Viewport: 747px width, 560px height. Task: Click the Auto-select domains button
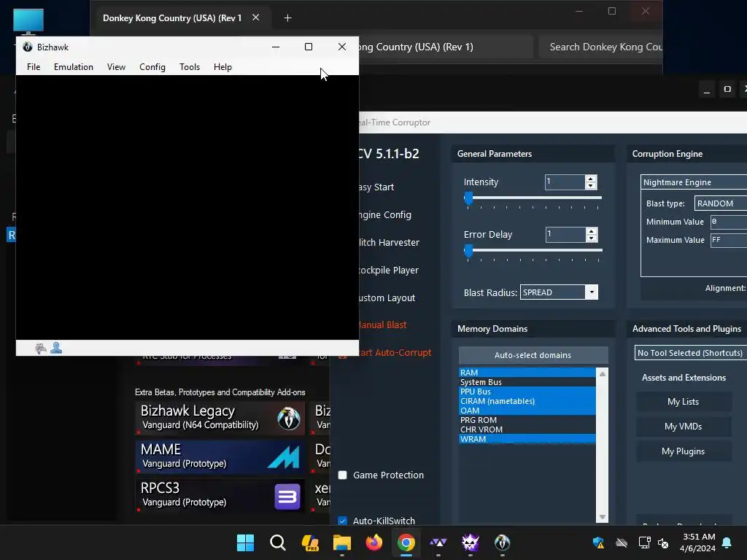[533, 355]
